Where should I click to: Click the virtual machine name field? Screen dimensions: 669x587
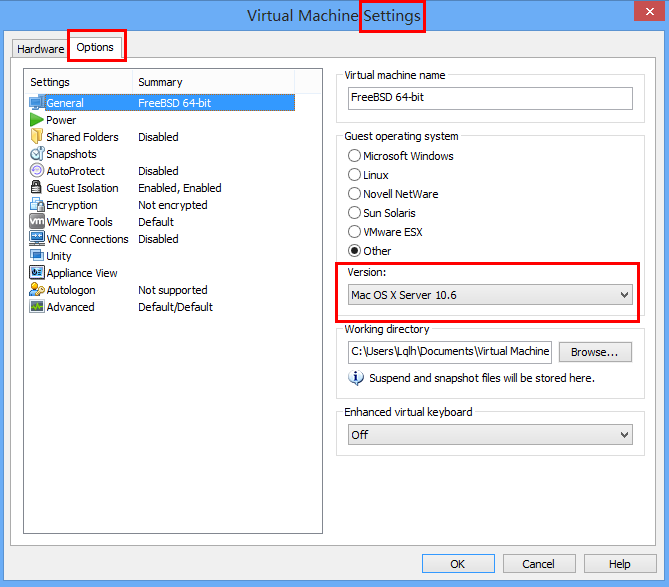(490, 98)
